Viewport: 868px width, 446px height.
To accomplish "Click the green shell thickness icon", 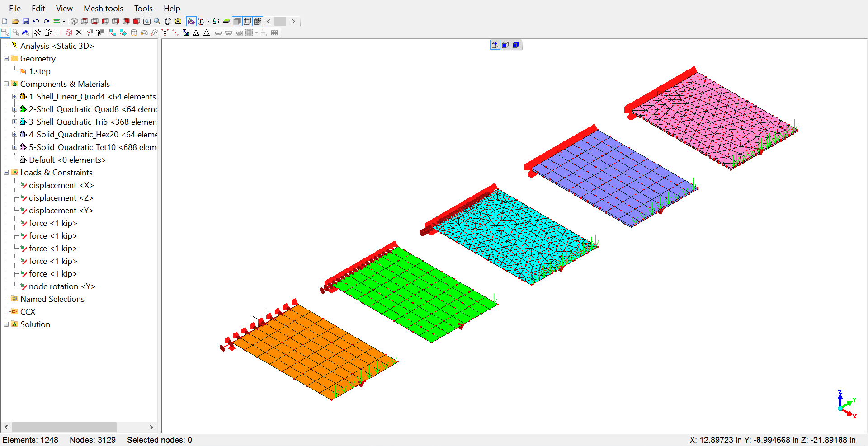I will (x=226, y=21).
